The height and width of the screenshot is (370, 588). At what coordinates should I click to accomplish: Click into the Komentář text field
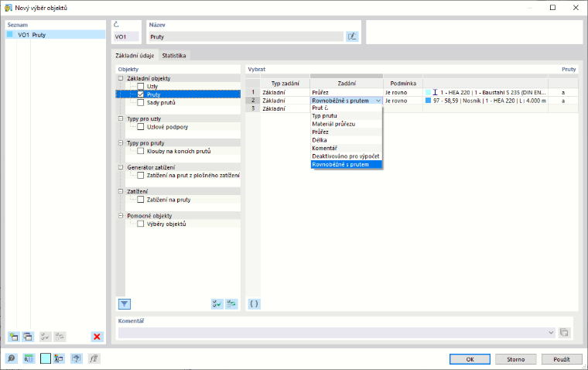333,333
